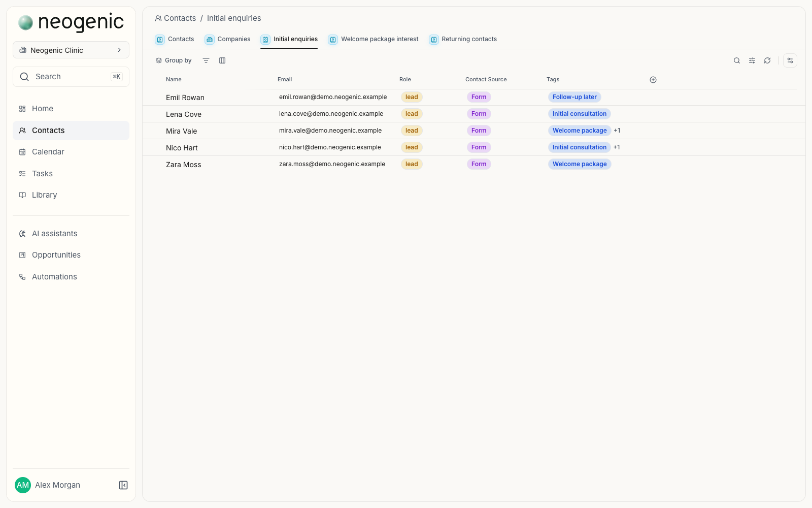Screen dimensions: 812x508
Task: Collapse the sidebar using the panel icon
Action: tap(123, 485)
